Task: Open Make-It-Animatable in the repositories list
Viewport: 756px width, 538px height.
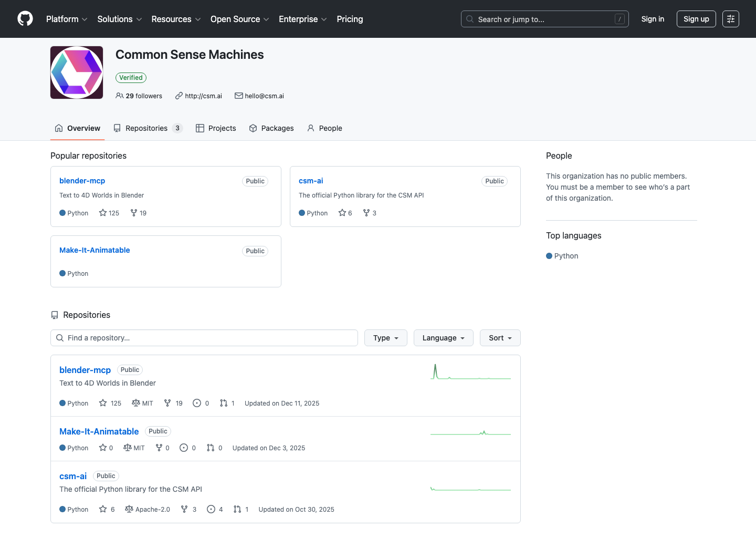Action: tap(99, 431)
